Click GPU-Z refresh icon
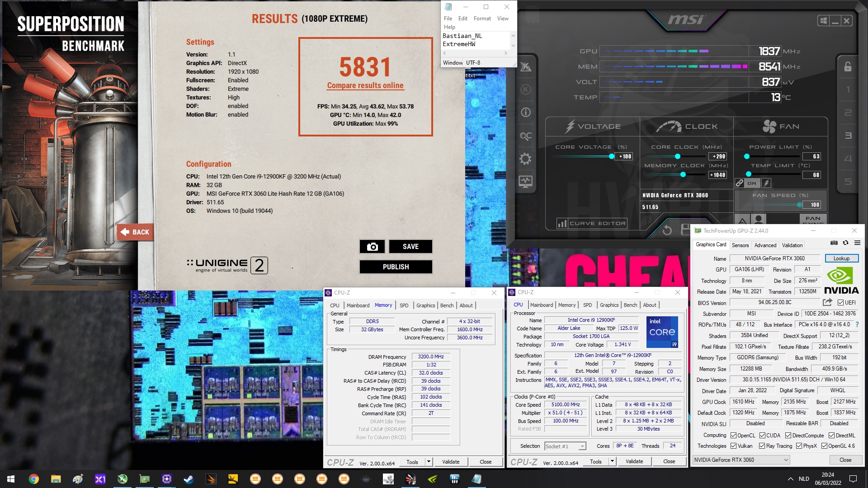The height and width of the screenshot is (488, 868). click(845, 243)
